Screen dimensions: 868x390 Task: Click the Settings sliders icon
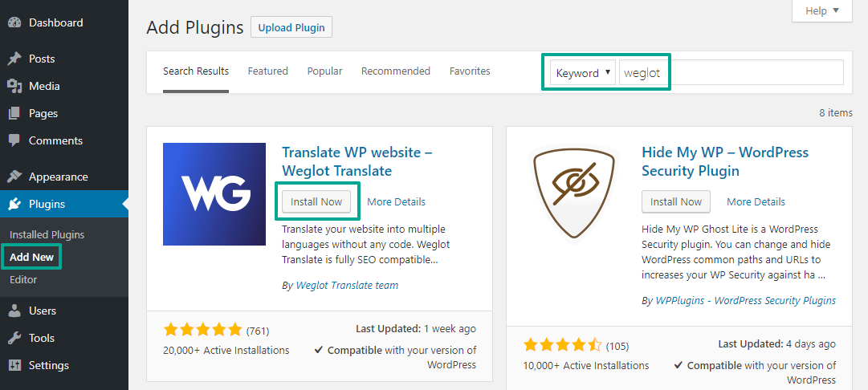14,365
